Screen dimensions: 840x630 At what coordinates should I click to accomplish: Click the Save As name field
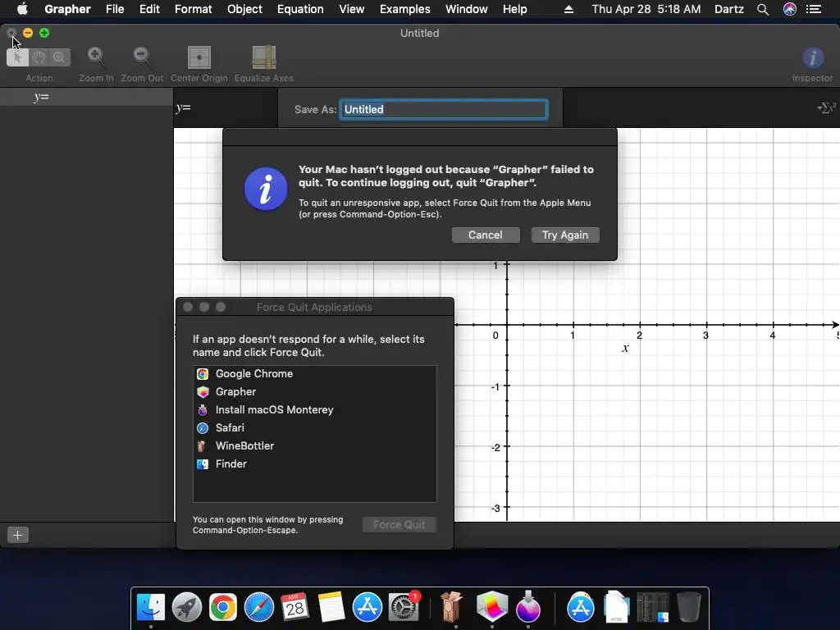click(x=444, y=109)
